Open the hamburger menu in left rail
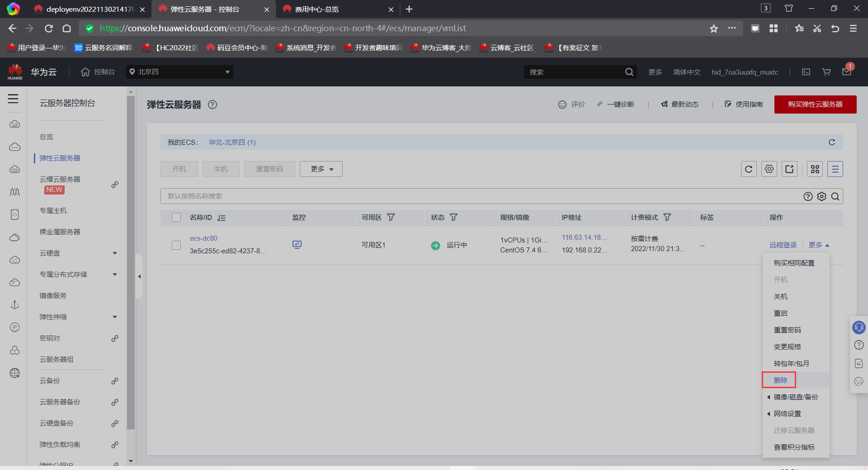The height and width of the screenshot is (470, 868). click(13, 99)
